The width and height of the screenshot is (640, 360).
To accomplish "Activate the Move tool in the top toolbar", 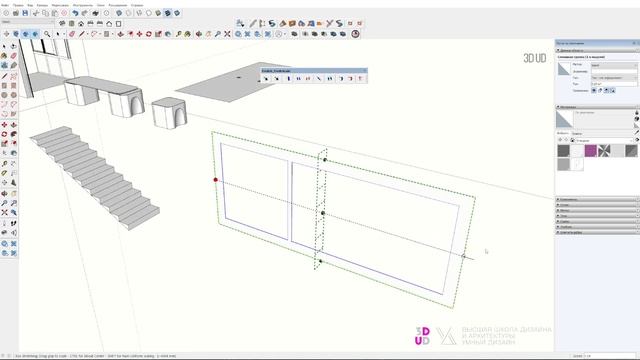I will click(x=140, y=34).
